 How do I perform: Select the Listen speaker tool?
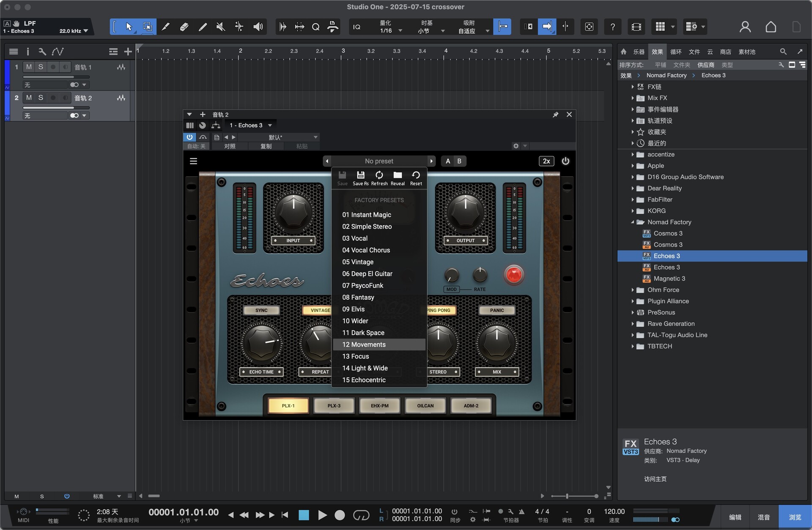(x=258, y=27)
